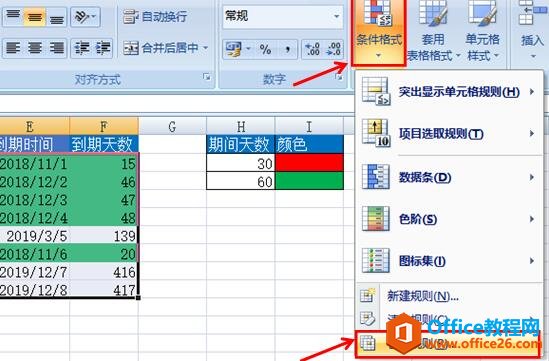
Task: Open 数据条 submenu
Action: (449, 177)
